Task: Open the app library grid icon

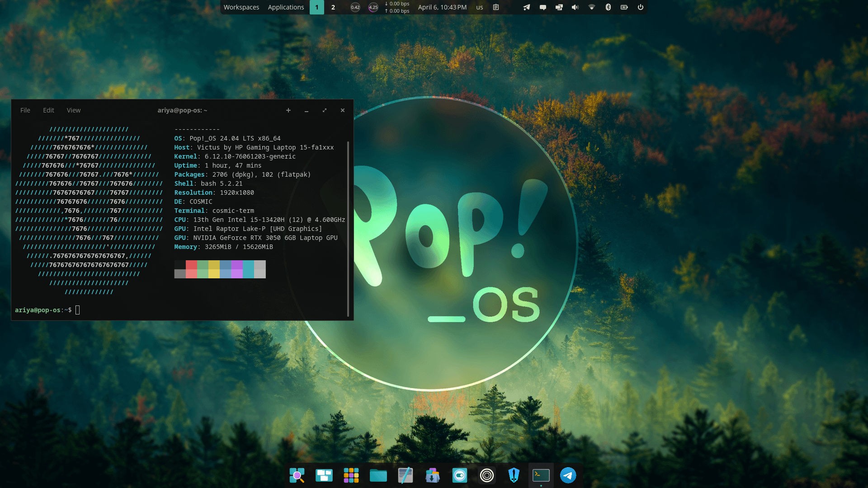Action: pos(351,475)
